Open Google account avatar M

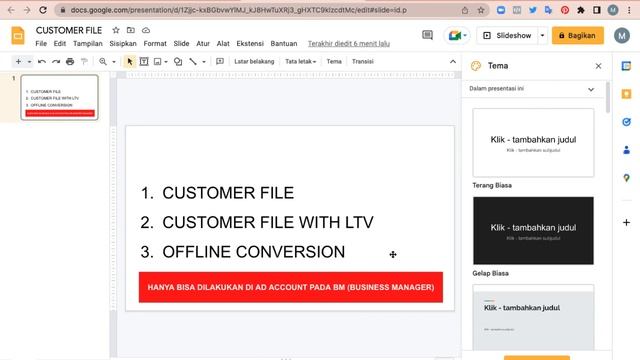point(622,36)
